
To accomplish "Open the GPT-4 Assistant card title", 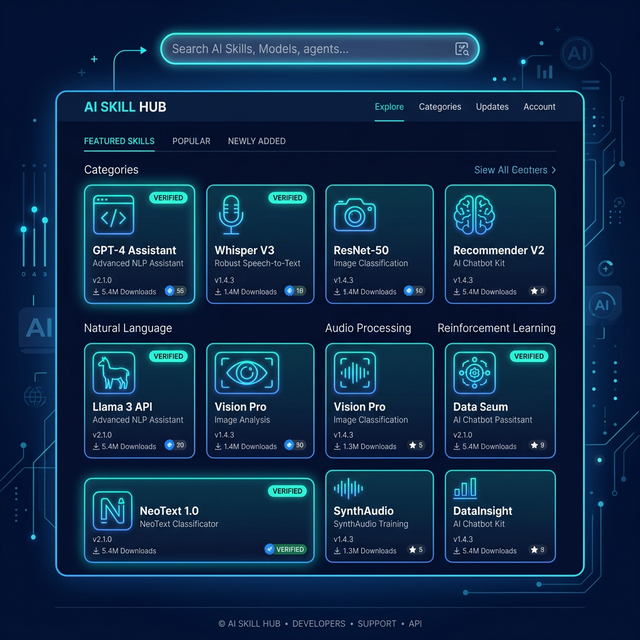I will pos(134,250).
